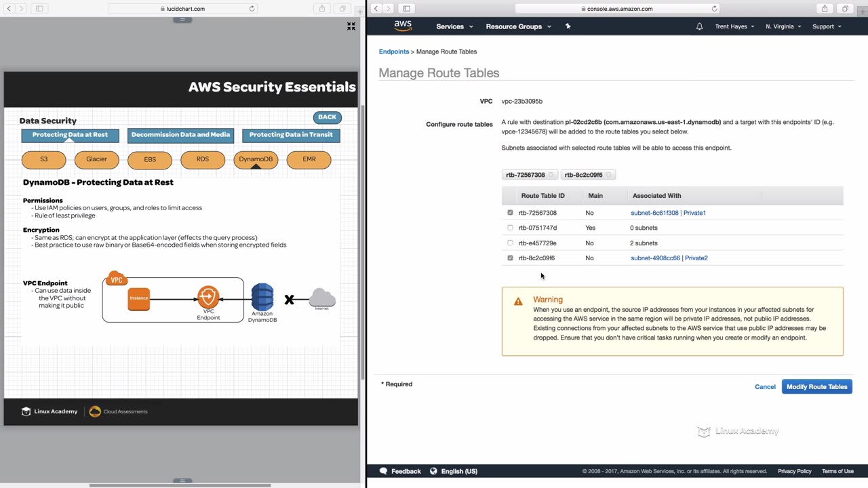Viewport: 868px width, 488px height.
Task: Exit fullscreen presentation in Lucidchart
Action: pos(351,26)
